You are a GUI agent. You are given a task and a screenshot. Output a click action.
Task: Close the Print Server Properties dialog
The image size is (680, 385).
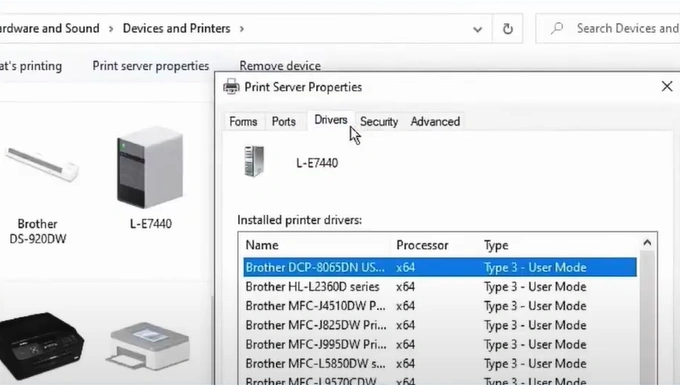click(x=667, y=86)
